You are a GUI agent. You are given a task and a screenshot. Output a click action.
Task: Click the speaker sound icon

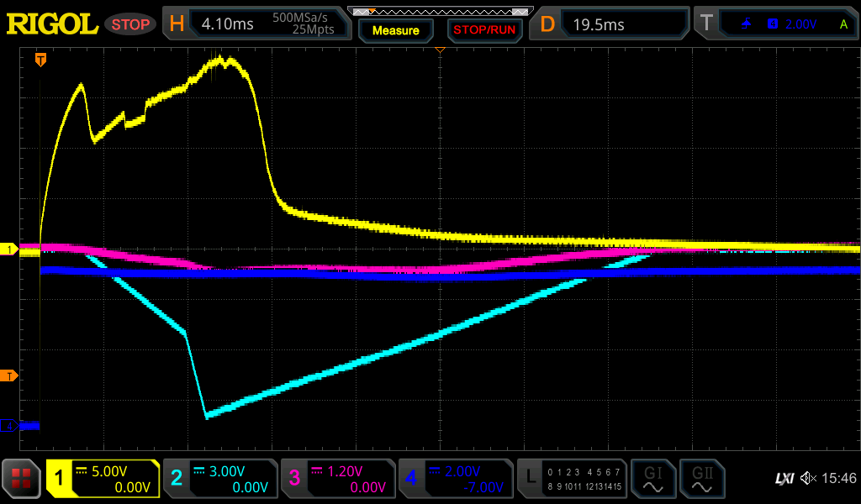[x=808, y=478]
